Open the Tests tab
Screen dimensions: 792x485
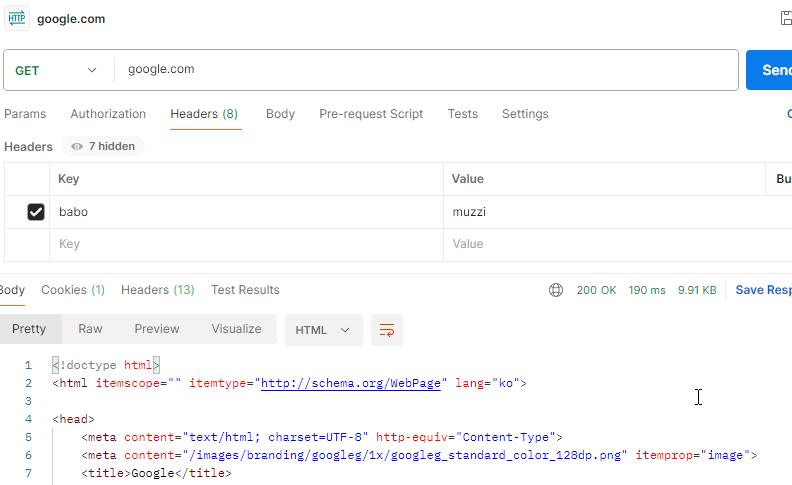point(463,114)
